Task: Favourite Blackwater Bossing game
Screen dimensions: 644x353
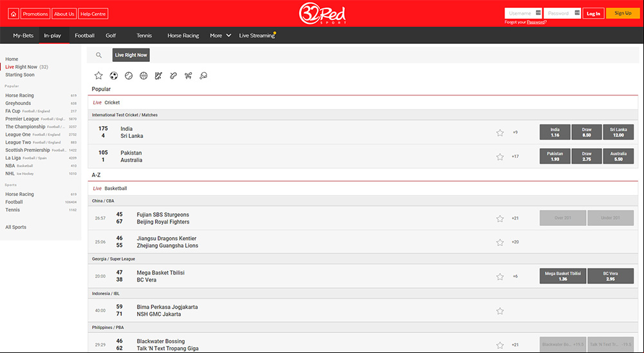Action: [500, 345]
